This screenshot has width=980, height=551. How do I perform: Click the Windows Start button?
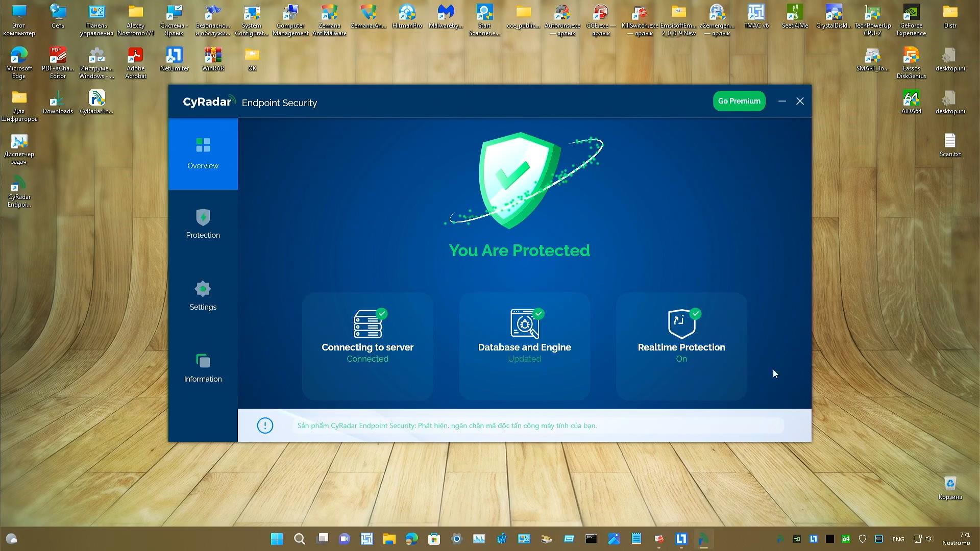pos(277,539)
